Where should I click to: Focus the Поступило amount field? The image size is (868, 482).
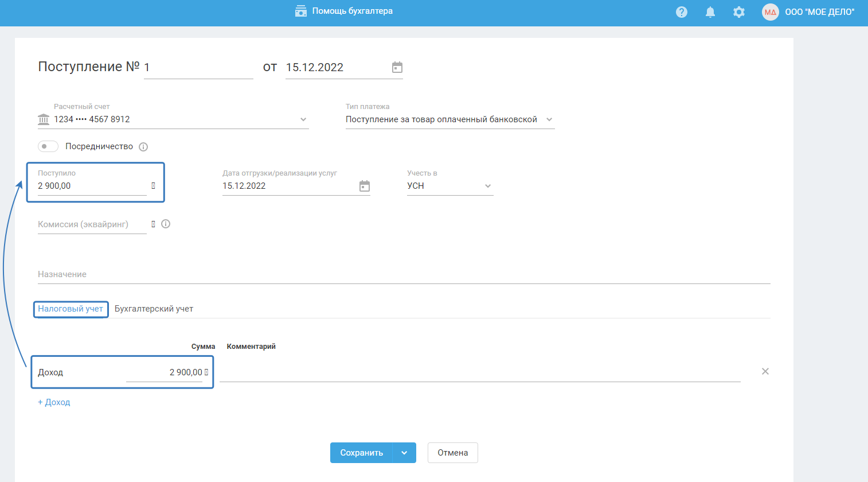[92, 186]
